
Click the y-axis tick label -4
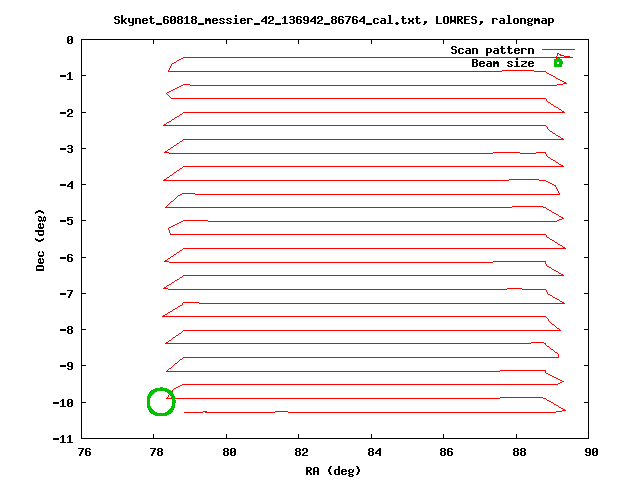67,185
